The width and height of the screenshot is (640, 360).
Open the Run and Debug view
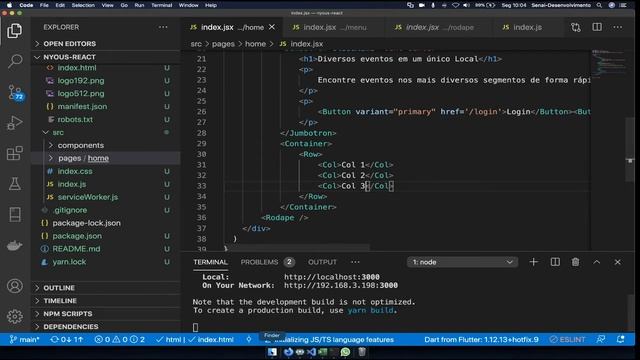(x=15, y=122)
